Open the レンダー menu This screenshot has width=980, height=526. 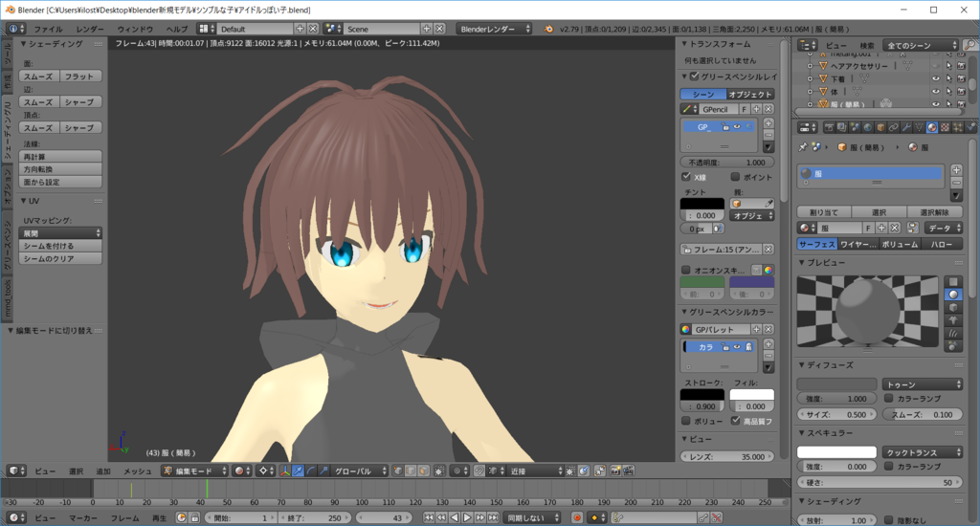point(90,29)
